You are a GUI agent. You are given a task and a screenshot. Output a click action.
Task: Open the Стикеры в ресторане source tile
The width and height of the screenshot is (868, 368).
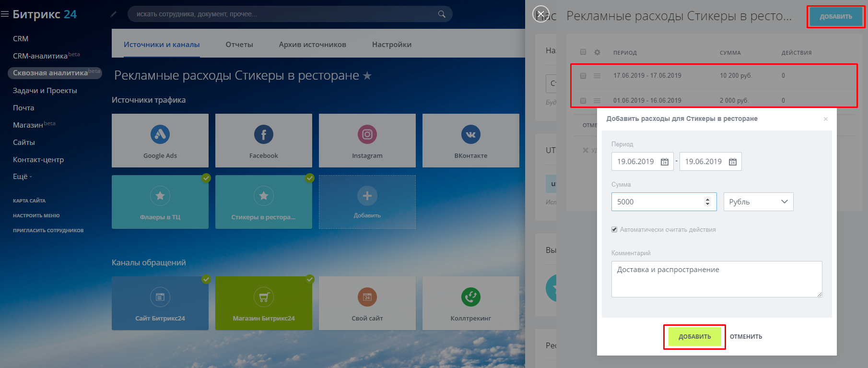[264, 202]
